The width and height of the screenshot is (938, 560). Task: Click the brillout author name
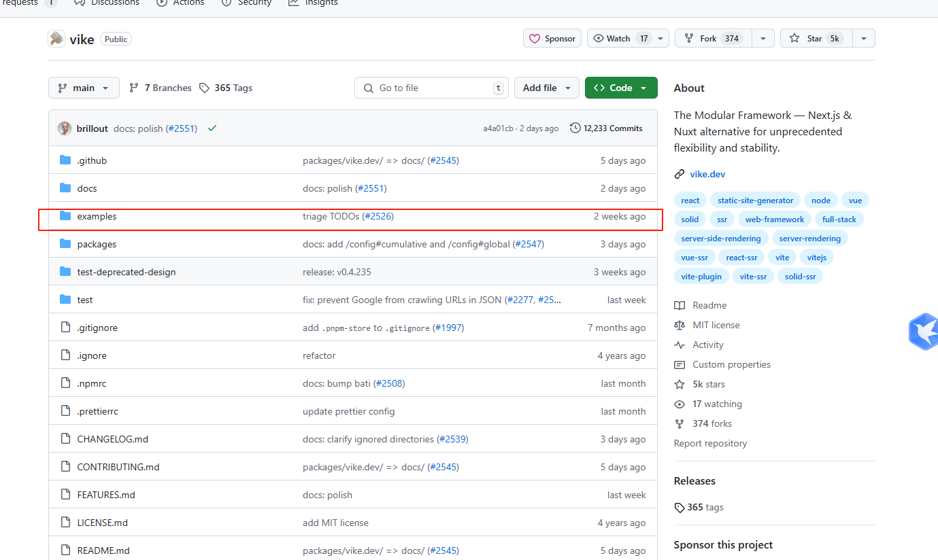point(93,128)
